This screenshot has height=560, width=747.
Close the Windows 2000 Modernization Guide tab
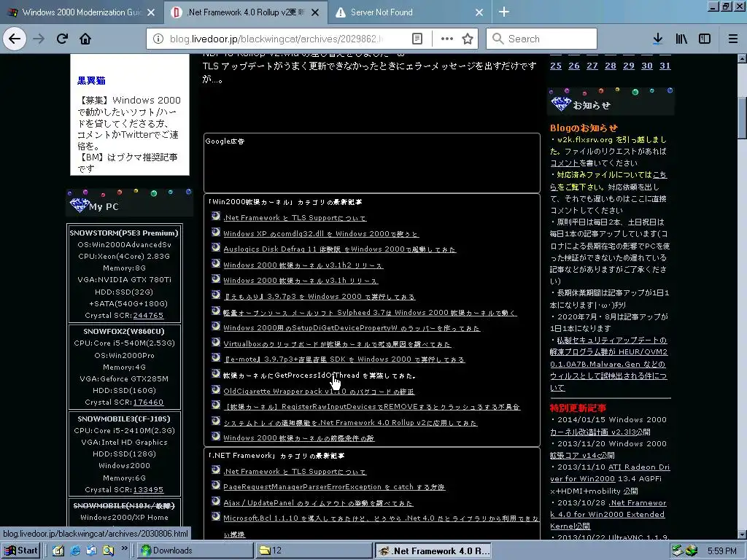coord(151,12)
